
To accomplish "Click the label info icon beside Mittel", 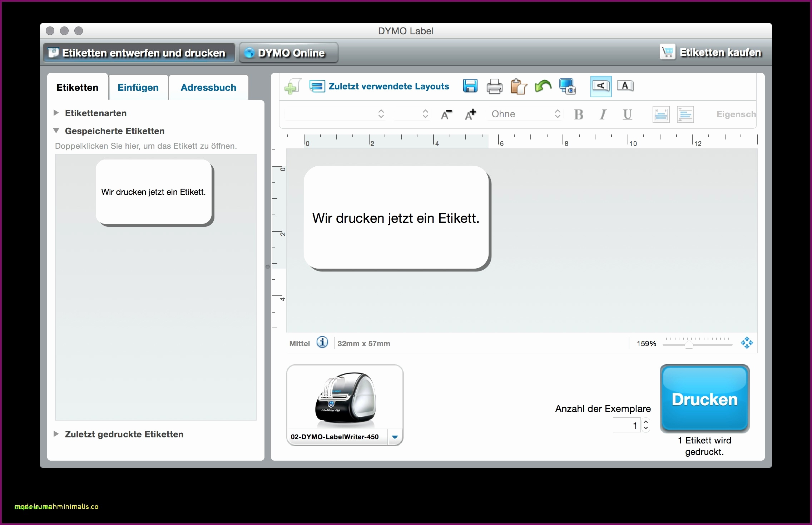I will tap(322, 342).
